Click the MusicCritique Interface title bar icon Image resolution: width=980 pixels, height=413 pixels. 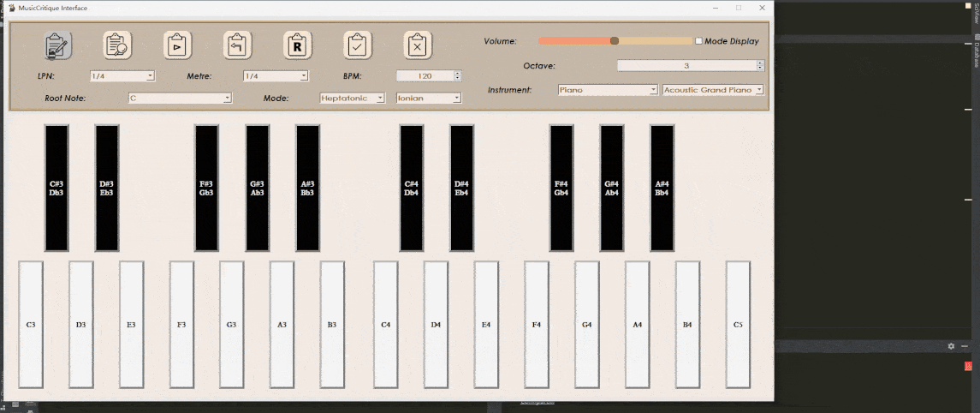tap(11, 8)
